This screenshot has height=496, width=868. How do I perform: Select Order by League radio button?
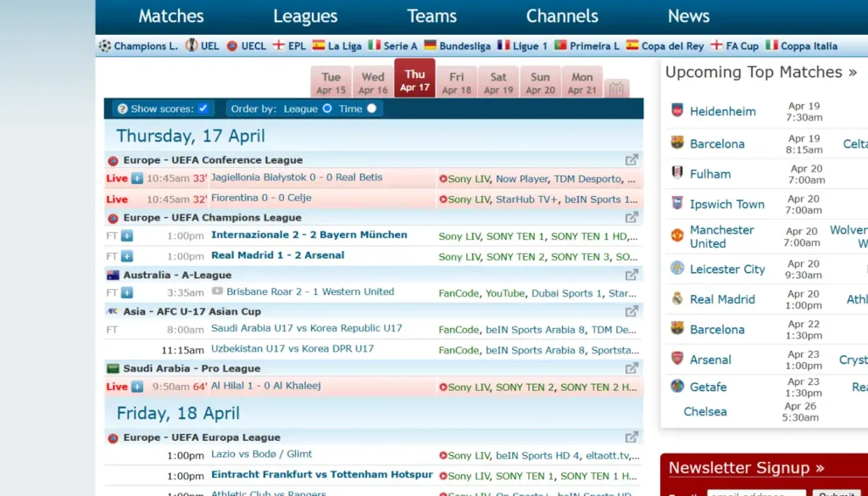click(327, 109)
